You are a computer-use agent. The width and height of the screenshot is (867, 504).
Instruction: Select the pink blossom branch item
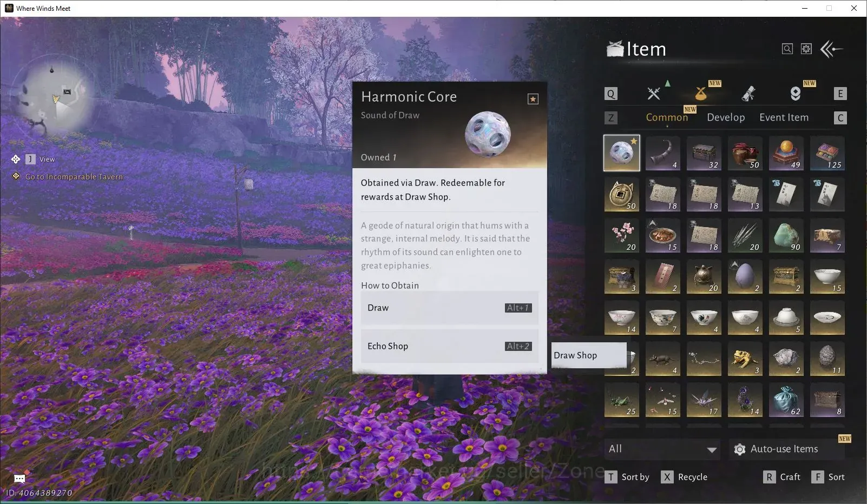click(x=622, y=235)
